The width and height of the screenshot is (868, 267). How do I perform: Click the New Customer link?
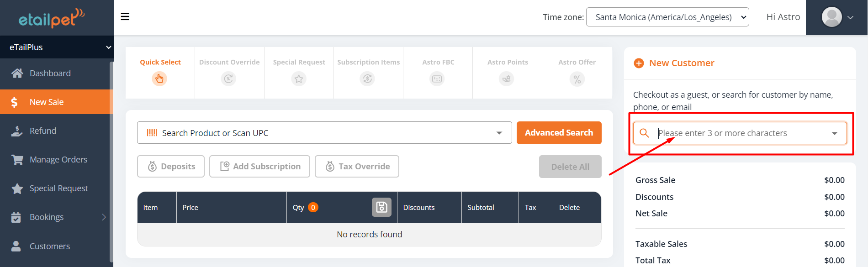(681, 63)
